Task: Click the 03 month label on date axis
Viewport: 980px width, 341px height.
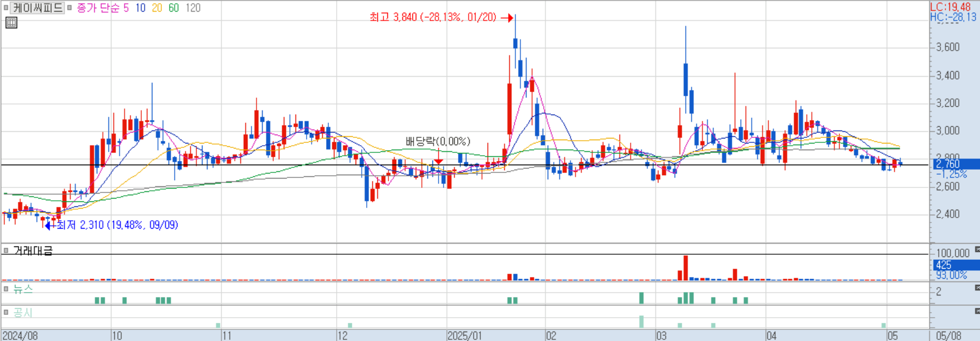Action: 661,335
